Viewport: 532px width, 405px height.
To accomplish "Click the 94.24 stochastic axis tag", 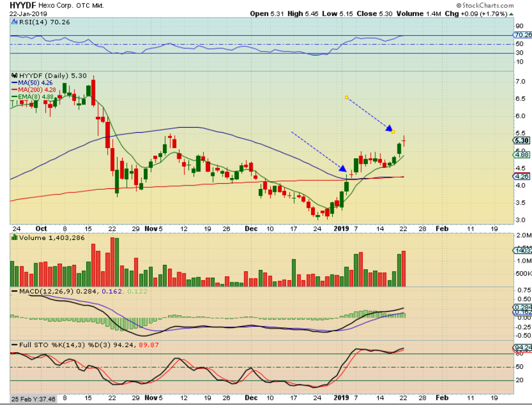I will (x=523, y=348).
